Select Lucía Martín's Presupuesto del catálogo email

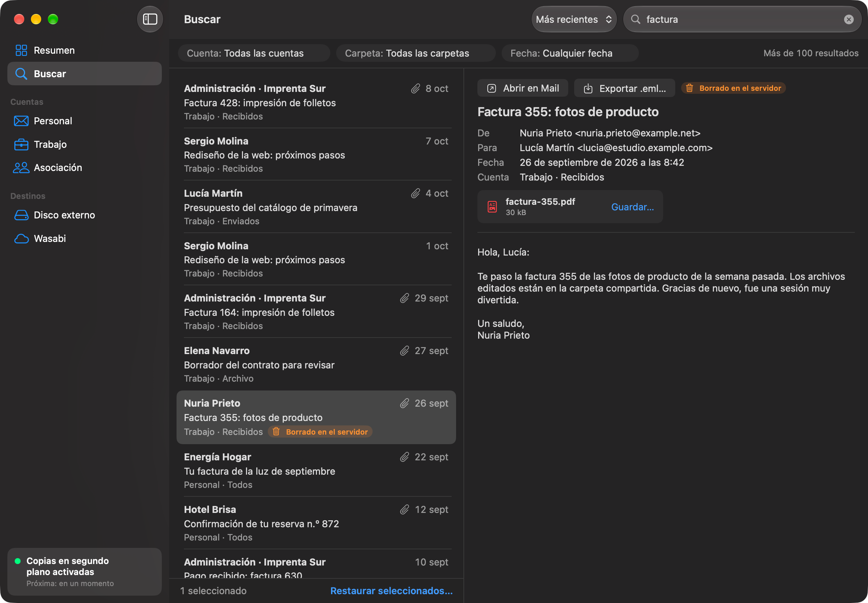(x=316, y=207)
